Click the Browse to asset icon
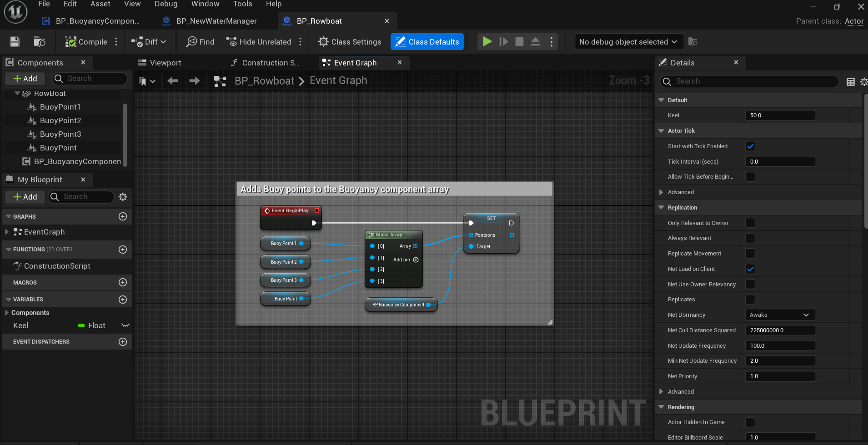Viewport: 868px width, 445px height. pyautogui.click(x=40, y=42)
